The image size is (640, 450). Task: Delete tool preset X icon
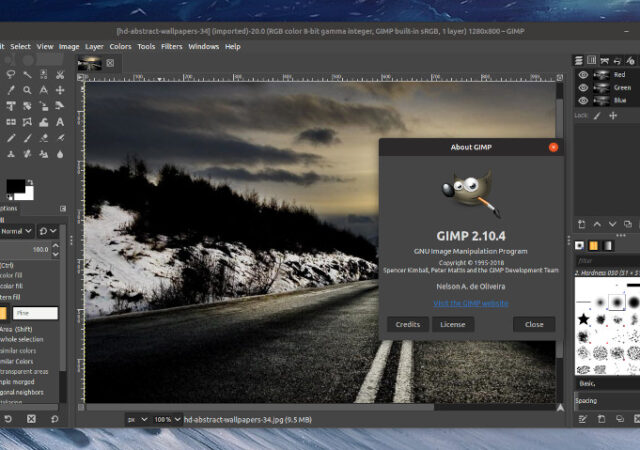point(31,419)
